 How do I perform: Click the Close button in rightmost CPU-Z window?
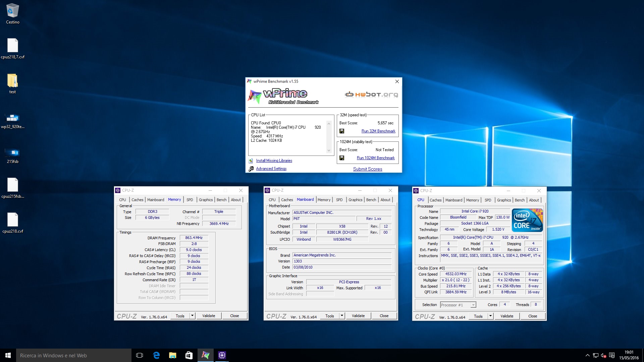pos(533,316)
